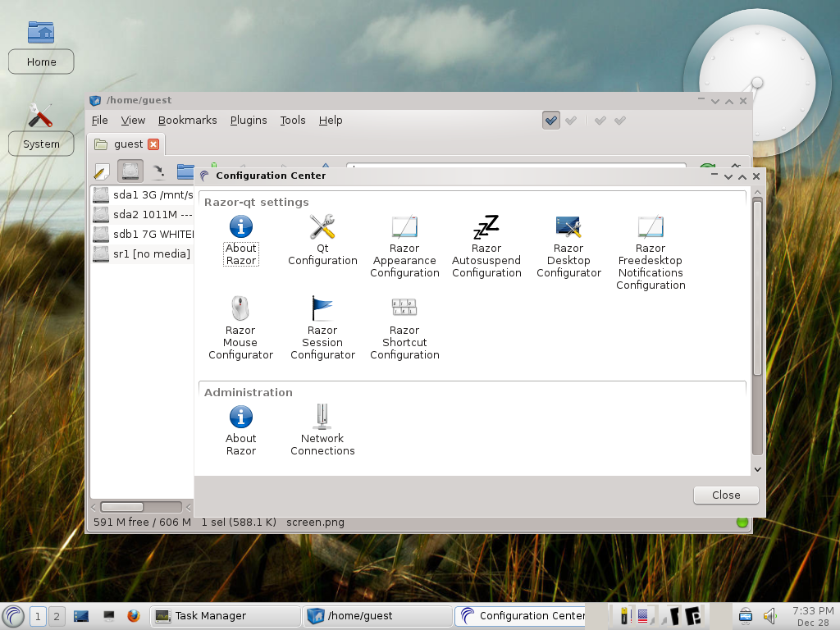Close the Configuration Center dialog

point(726,495)
